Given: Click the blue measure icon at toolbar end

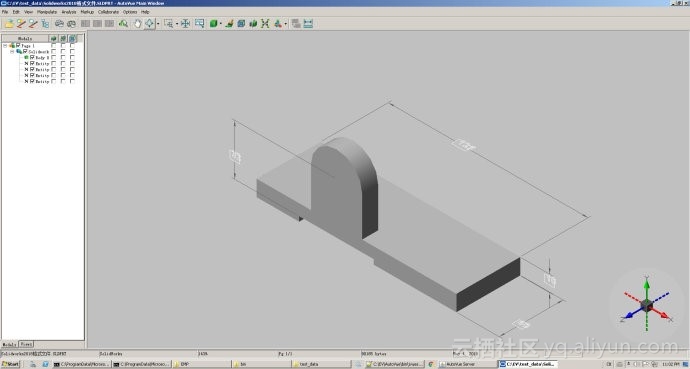Looking at the screenshot, I should 308,23.
